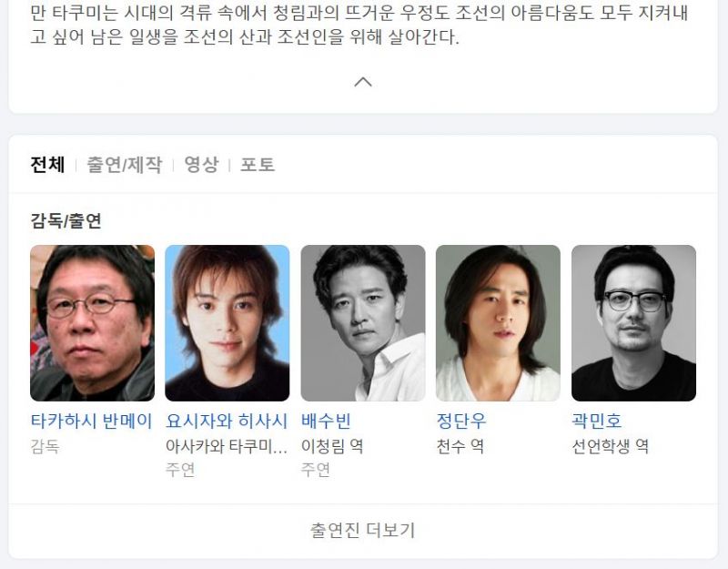Viewport: 728px width, 569px height.
Task: Follow the 정단우 name link
Action: tap(461, 421)
